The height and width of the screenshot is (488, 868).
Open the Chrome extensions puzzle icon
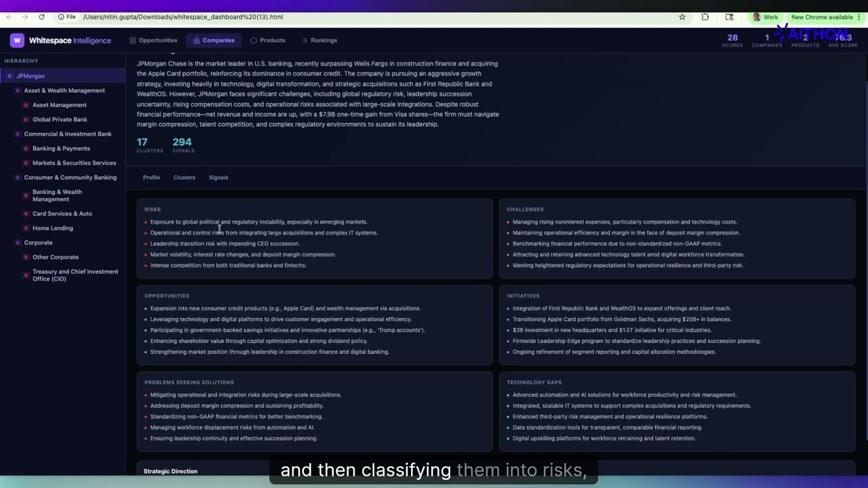pos(705,17)
